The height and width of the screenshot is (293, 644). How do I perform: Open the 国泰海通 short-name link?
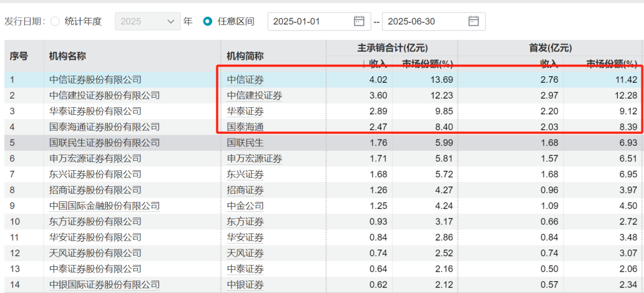pyautogui.click(x=245, y=127)
